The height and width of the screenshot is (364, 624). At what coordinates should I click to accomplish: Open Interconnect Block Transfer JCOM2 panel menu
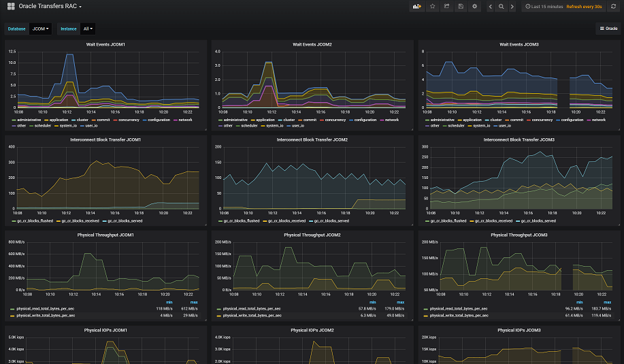coord(312,139)
